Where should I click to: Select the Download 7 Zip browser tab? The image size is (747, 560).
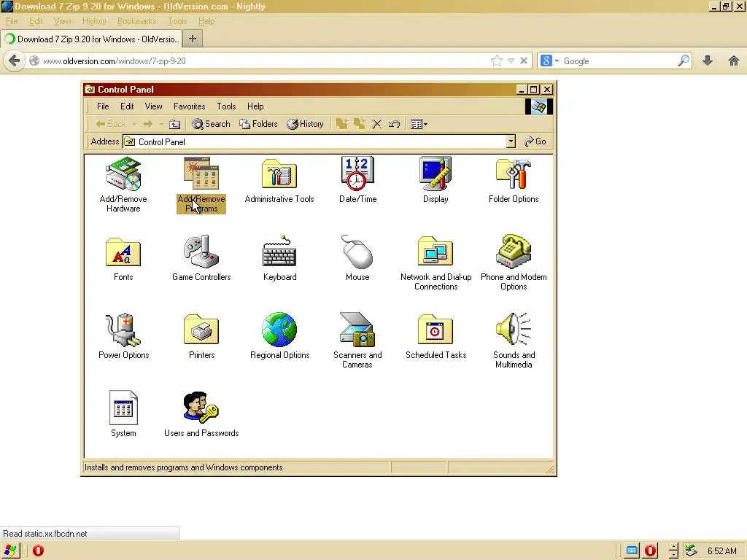tap(91, 39)
